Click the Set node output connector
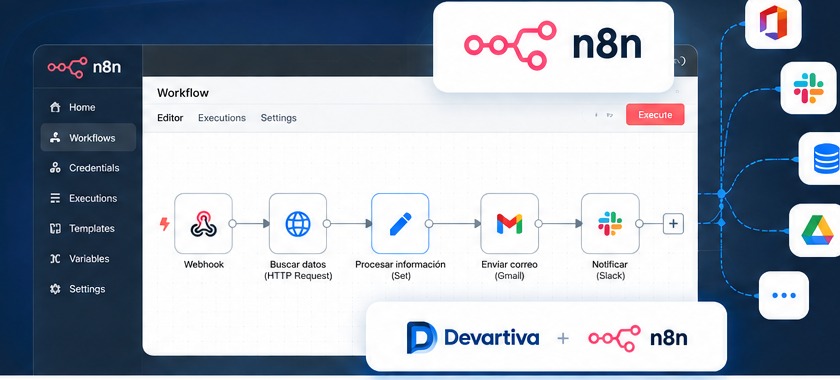The width and height of the screenshot is (840, 380). coord(429,223)
